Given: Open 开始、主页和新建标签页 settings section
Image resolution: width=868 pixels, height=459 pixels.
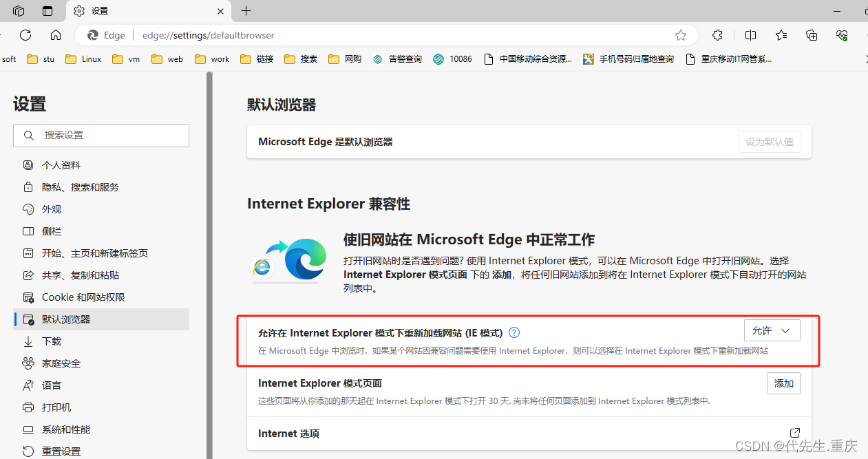Looking at the screenshot, I should point(101,253).
